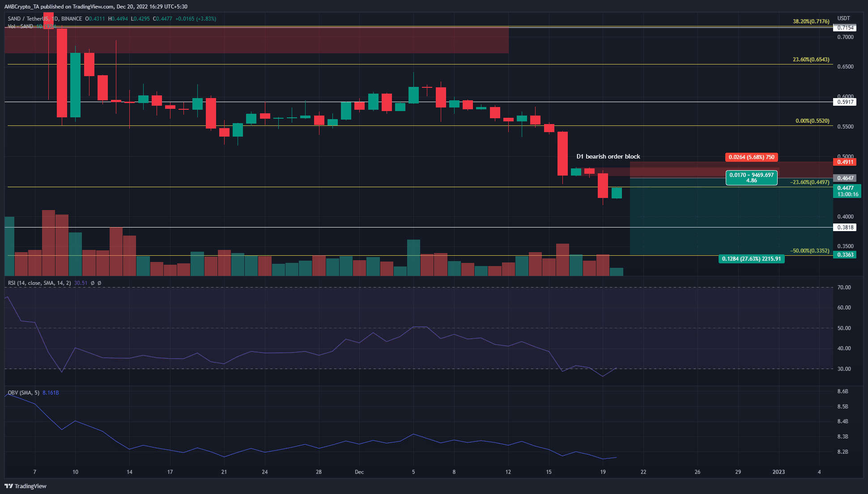Click the latest green candle on Dec 20
This screenshot has width=868, height=494.
coord(617,193)
